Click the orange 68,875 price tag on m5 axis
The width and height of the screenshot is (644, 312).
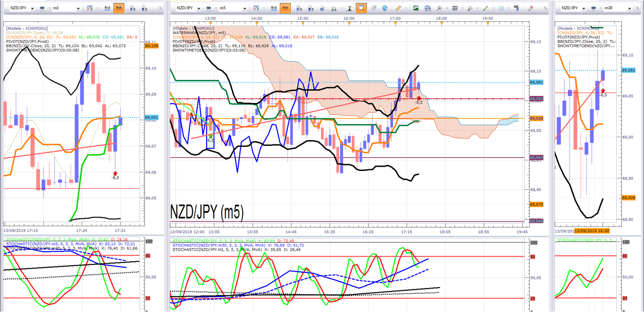537,204
